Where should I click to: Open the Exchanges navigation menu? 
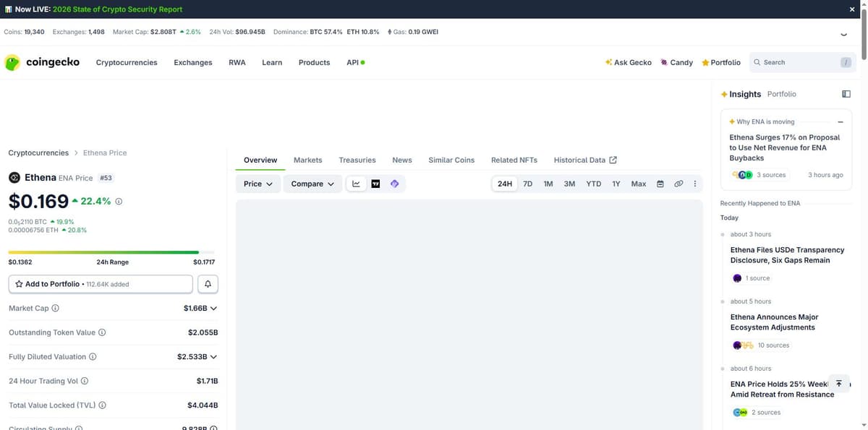[x=193, y=63]
